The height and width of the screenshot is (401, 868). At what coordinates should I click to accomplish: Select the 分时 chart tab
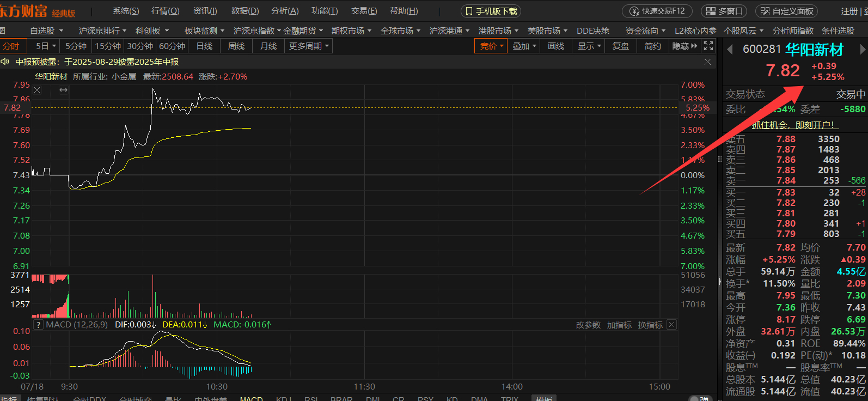12,46
